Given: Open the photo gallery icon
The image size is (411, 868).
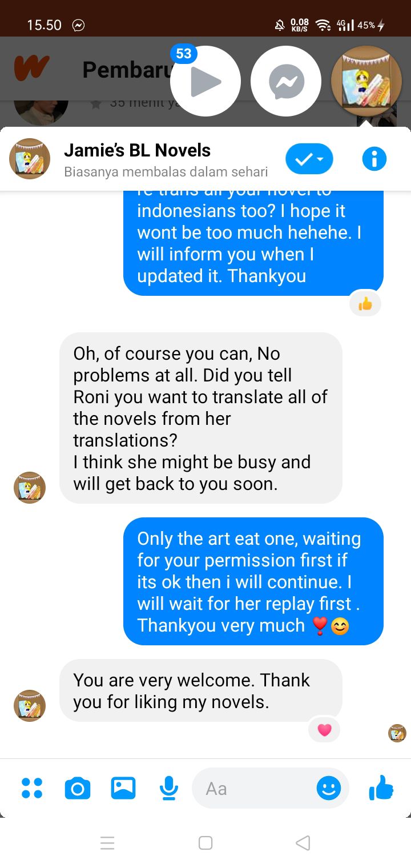Looking at the screenshot, I should [123, 788].
